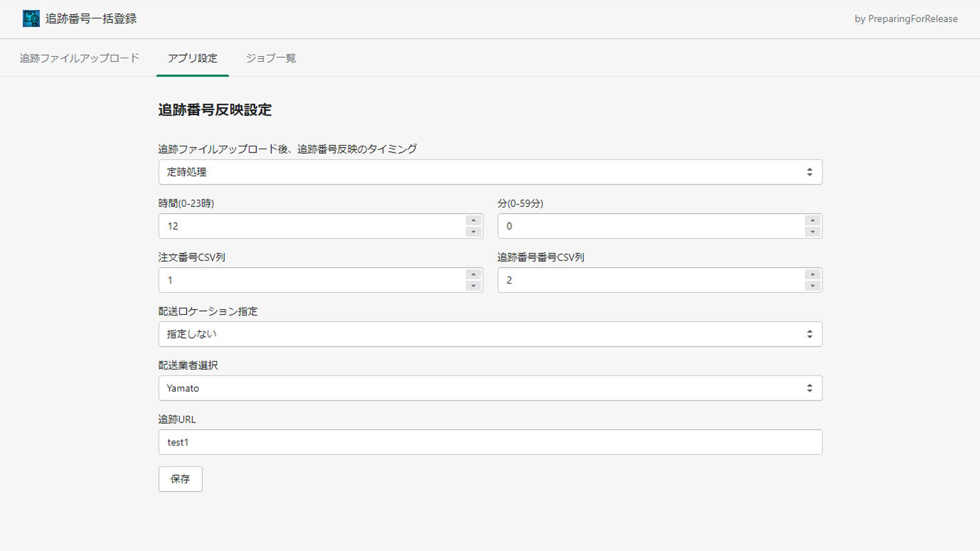This screenshot has height=551, width=980.
Task: Click the by PreparingForRelease label
Action: (905, 19)
